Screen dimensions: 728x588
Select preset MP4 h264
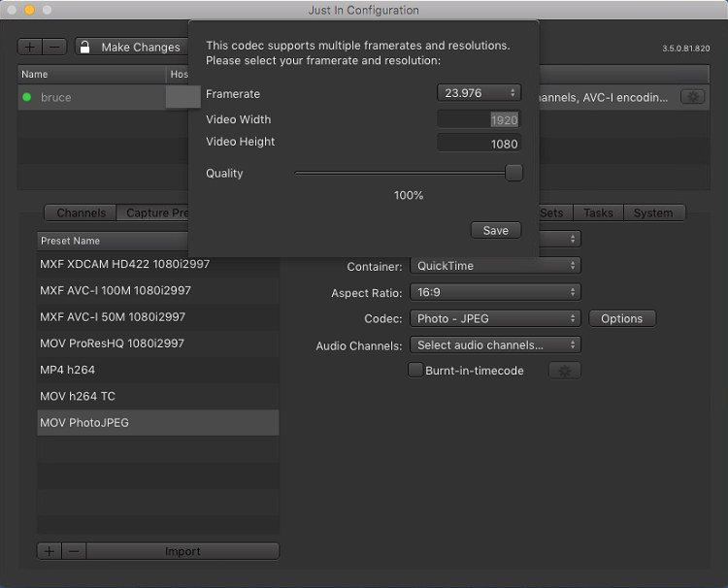(x=158, y=370)
